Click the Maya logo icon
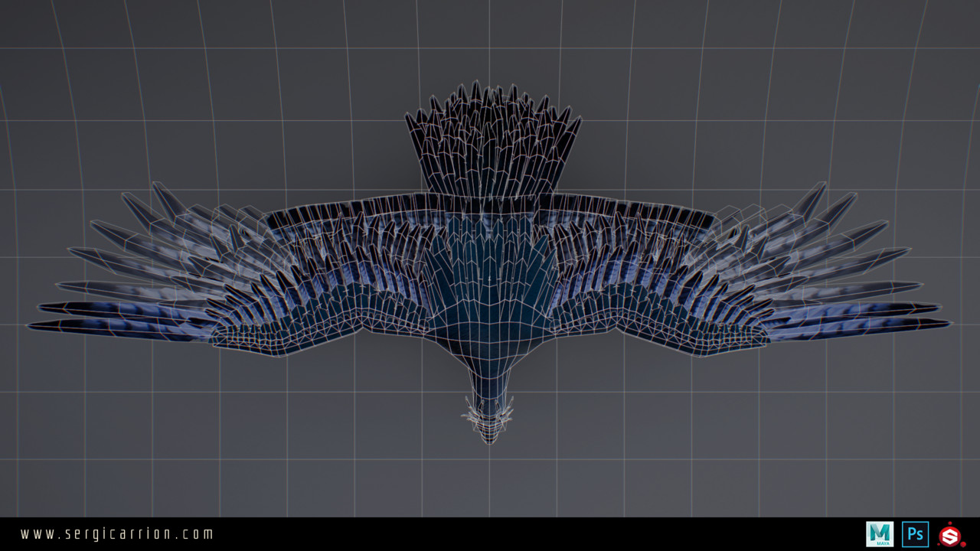980x551 pixels. 880,534
